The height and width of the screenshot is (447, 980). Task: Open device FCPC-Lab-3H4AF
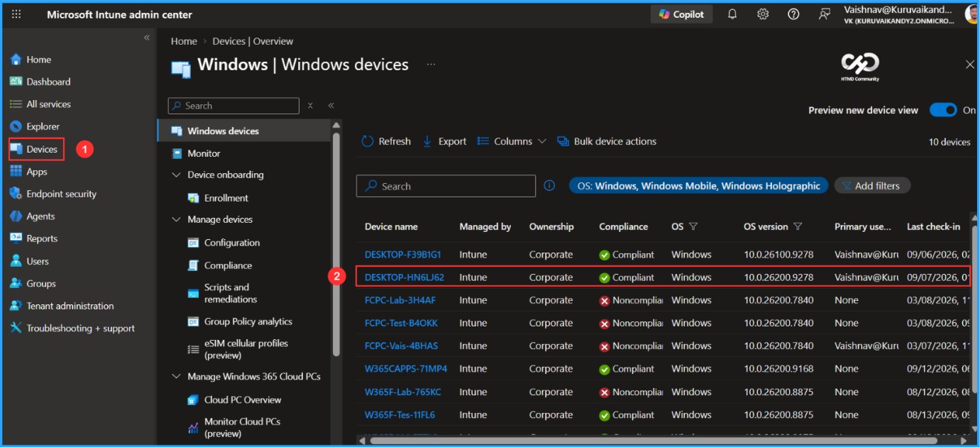[x=400, y=300]
